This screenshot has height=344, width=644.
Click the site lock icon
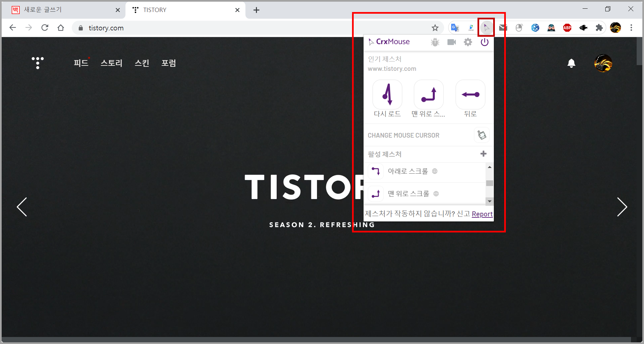point(80,28)
